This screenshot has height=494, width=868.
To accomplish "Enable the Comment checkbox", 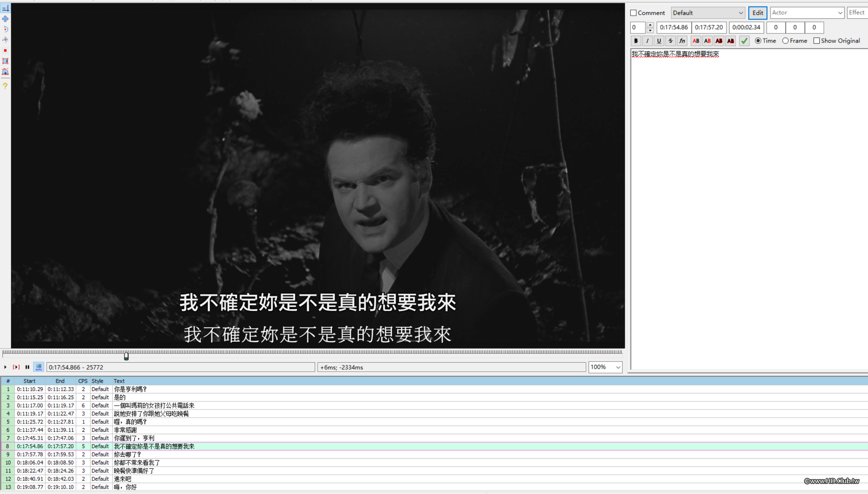I will [x=634, y=13].
